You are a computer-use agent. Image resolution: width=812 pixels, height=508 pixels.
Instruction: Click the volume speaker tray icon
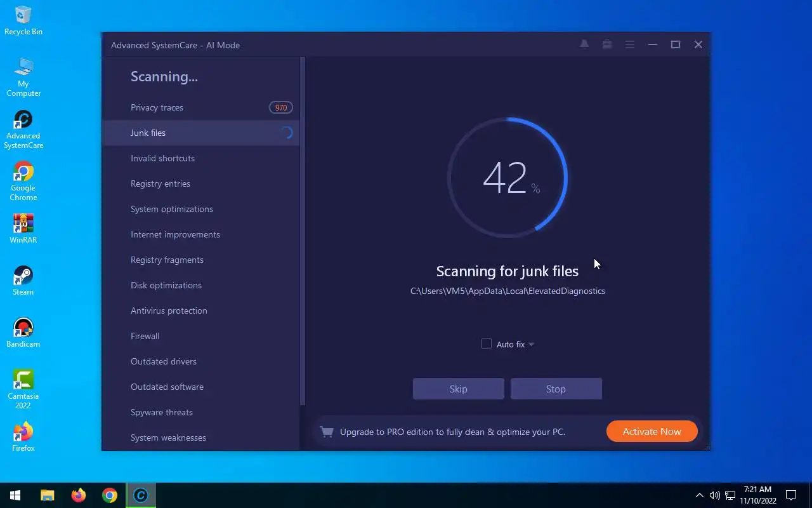pyautogui.click(x=714, y=495)
